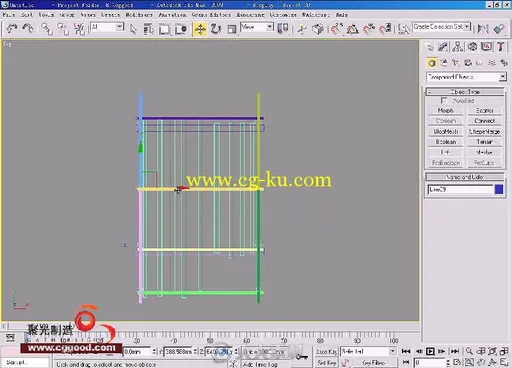Select the Shapes category icon

(444, 63)
